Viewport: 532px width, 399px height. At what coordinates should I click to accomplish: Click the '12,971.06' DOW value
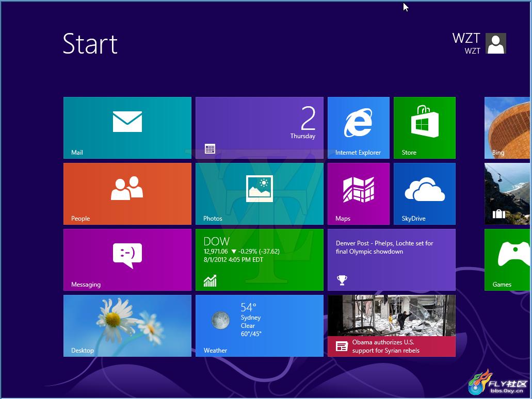(x=216, y=252)
